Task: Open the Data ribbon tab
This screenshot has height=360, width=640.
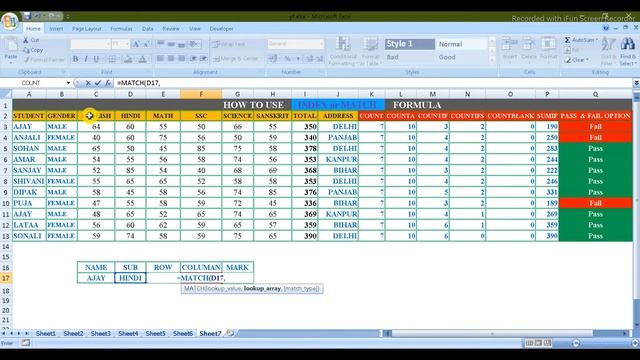Action: click(x=148, y=29)
